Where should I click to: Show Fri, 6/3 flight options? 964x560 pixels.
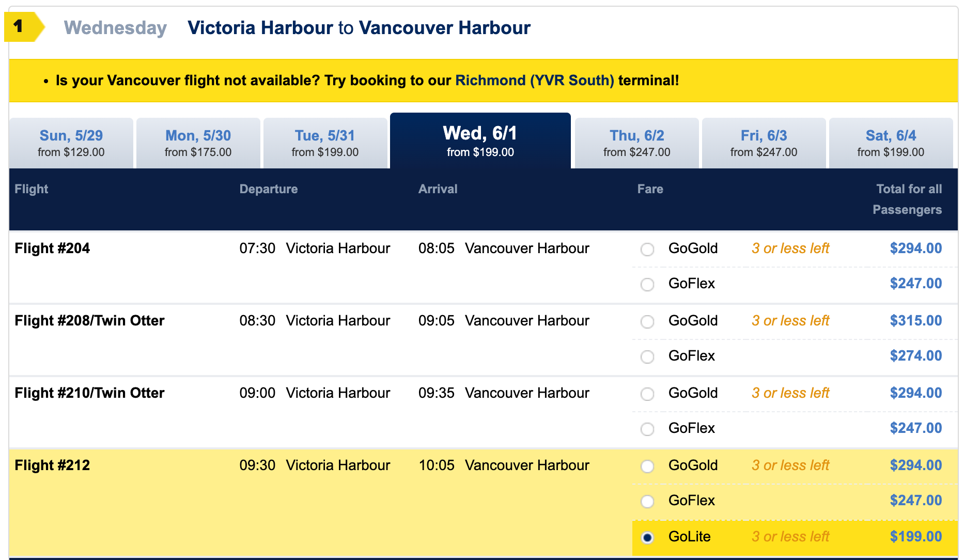click(x=764, y=142)
